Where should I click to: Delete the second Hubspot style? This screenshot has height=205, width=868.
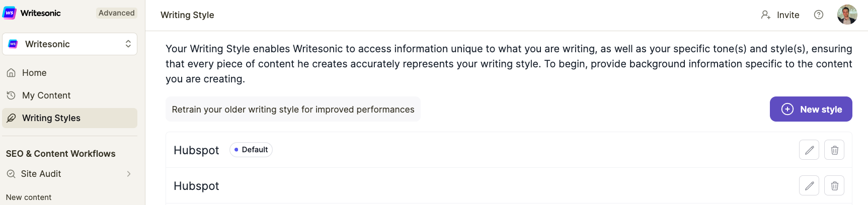834,185
